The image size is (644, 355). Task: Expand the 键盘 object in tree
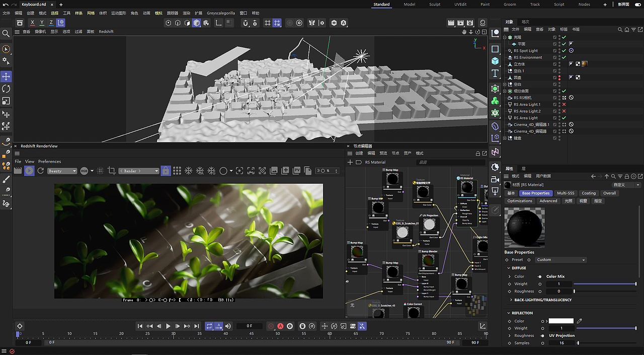pyautogui.click(x=505, y=138)
